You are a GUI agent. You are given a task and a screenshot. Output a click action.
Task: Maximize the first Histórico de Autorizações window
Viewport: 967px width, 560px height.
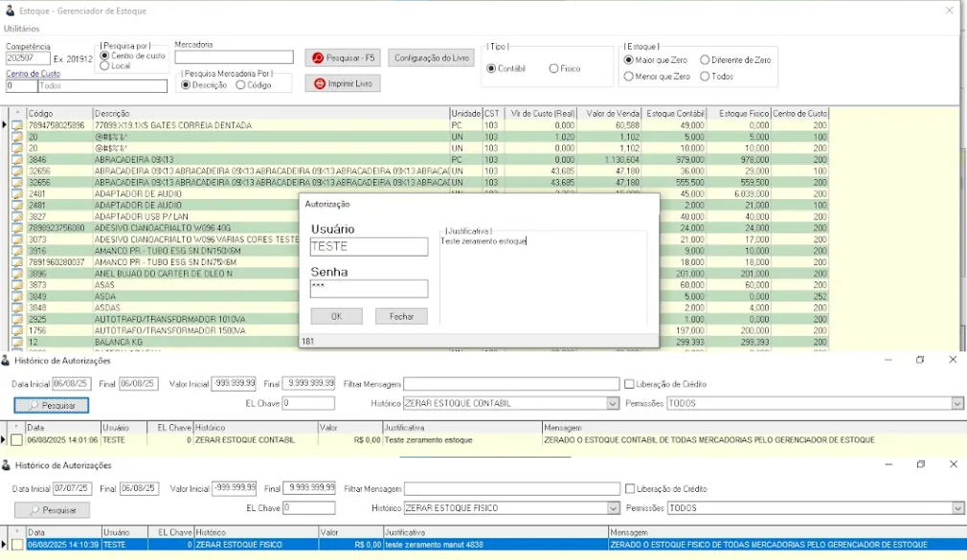[920, 360]
